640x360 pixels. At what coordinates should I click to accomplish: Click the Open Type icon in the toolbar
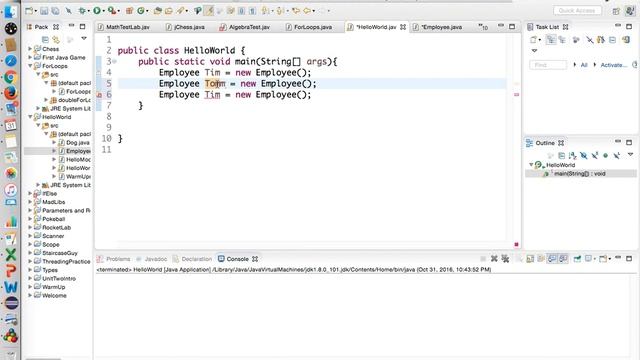point(158,11)
